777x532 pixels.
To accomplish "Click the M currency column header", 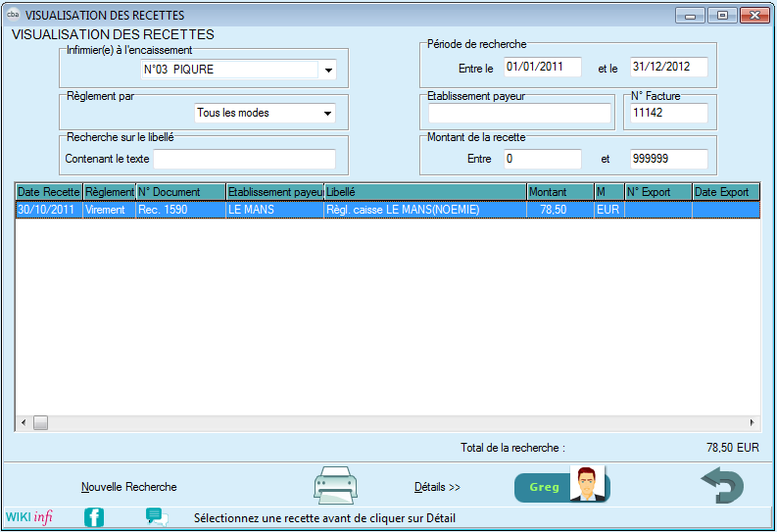I will tap(609, 192).
